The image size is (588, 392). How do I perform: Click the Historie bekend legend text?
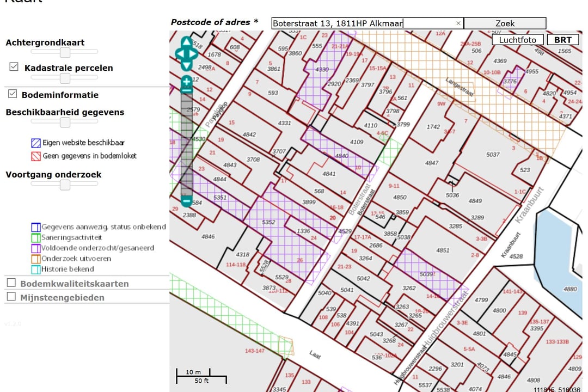(x=68, y=269)
